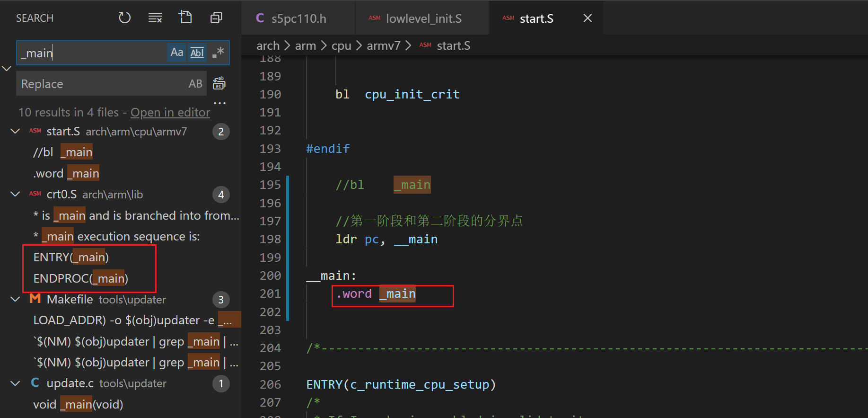Click '10 results in 4 files' text
The height and width of the screenshot is (418, 868).
coord(69,113)
